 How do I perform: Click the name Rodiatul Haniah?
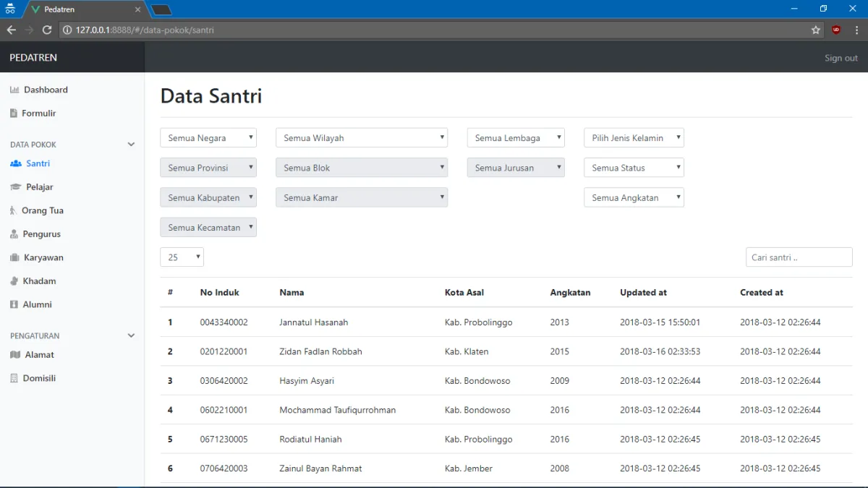310,439
